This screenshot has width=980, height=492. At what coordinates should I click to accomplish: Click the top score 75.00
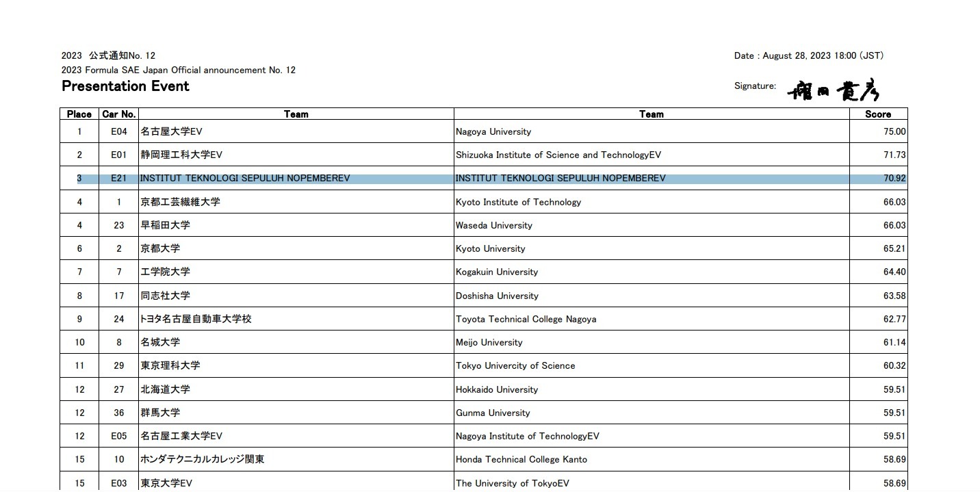click(894, 131)
